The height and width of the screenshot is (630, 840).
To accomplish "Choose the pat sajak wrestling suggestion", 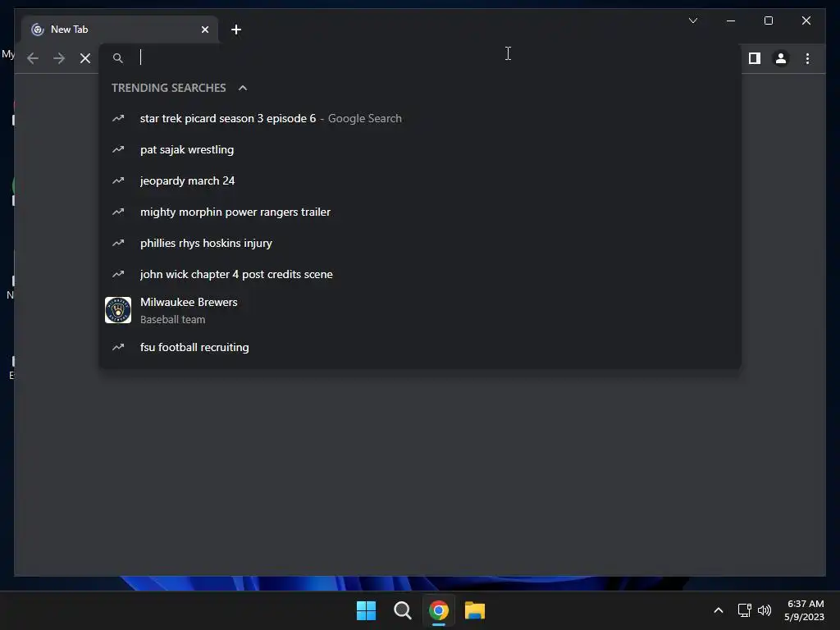I will coord(420,149).
